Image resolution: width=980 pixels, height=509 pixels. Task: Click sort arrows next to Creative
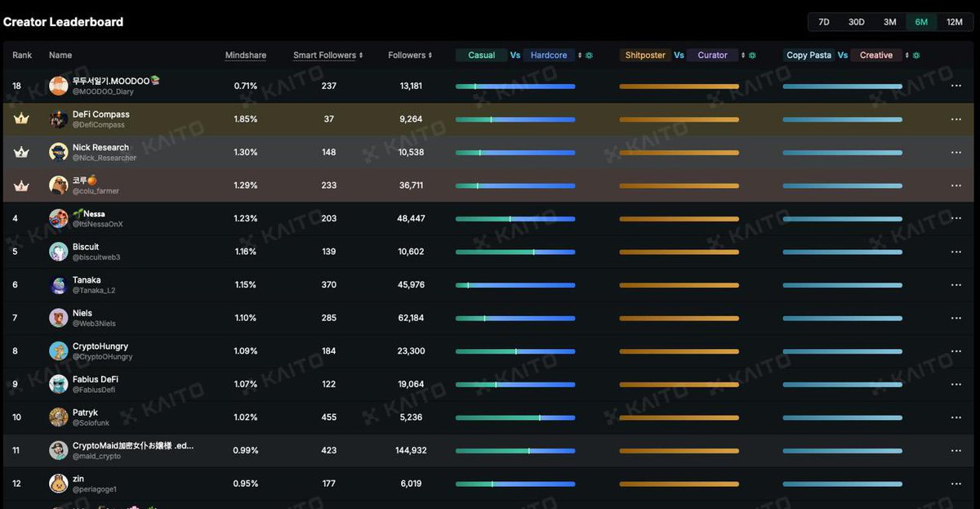906,56
